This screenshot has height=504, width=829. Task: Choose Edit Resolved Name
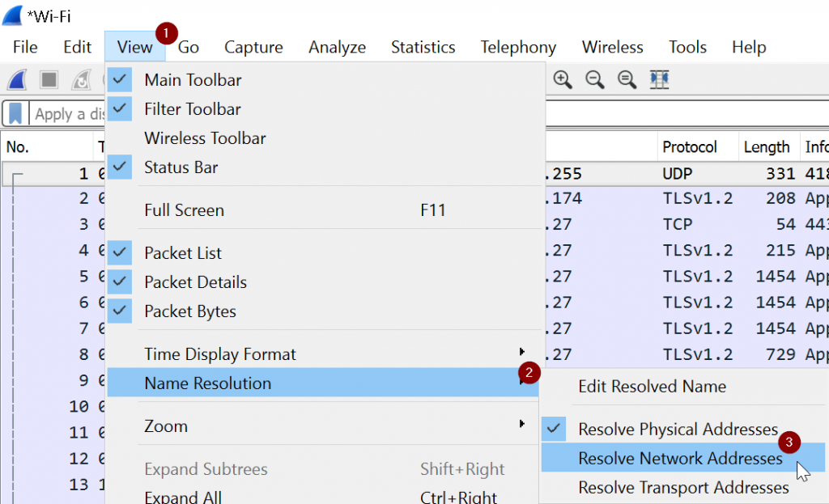pyautogui.click(x=682, y=386)
